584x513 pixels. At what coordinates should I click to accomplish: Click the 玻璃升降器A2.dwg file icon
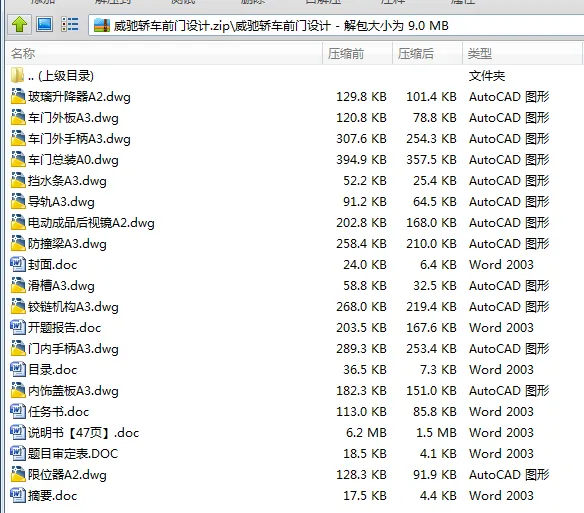18,96
